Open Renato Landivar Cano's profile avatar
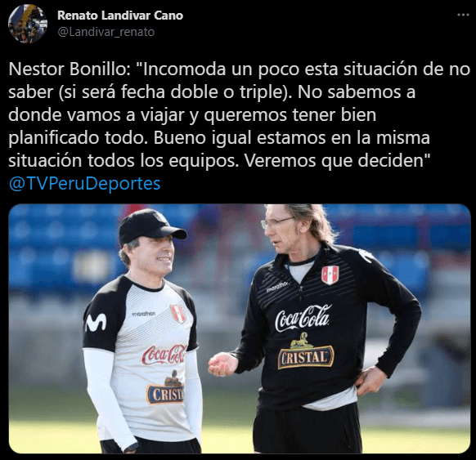Image resolution: width=476 pixels, height=460 pixels. [x=28, y=24]
